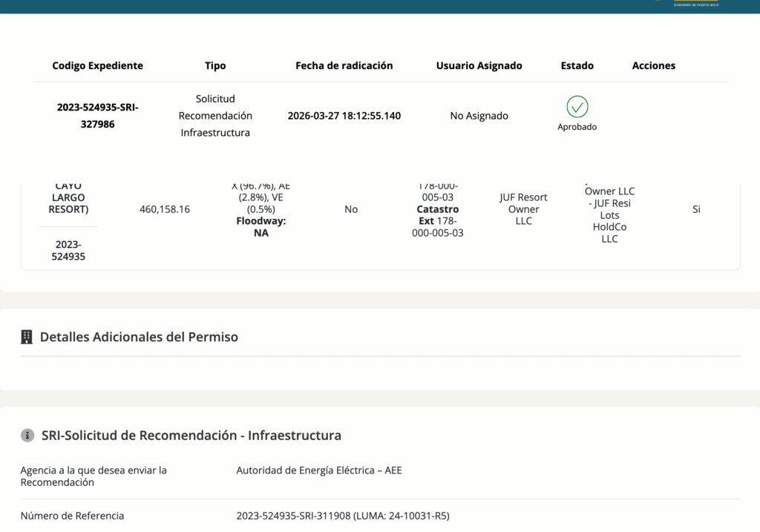Viewport: 760px width, 532px height.
Task: Click the info icon beside SRI-Solicitud heading
Action: click(x=27, y=435)
